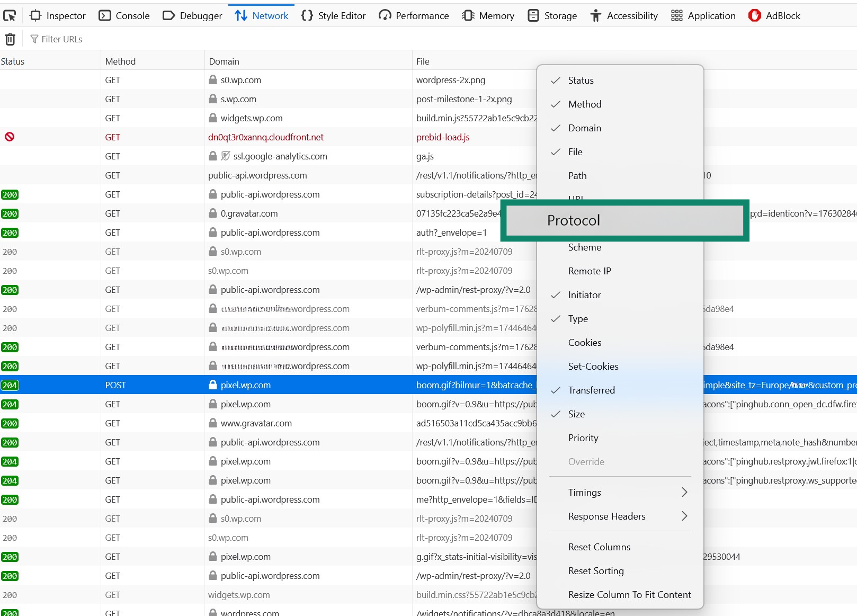Click the AdBlock devtools icon
Screen dimensions: 857x616
click(774, 15)
